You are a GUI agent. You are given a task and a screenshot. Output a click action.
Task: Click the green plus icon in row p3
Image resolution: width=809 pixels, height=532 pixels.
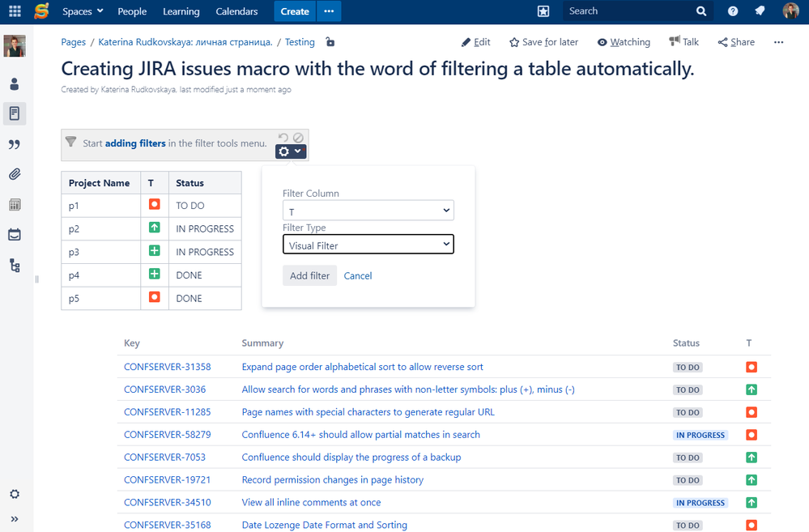click(154, 251)
